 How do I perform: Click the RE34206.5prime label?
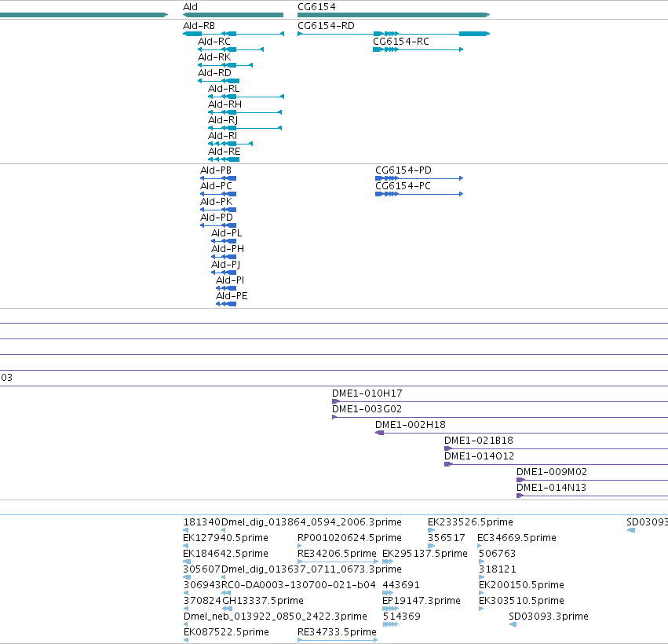coord(337,553)
